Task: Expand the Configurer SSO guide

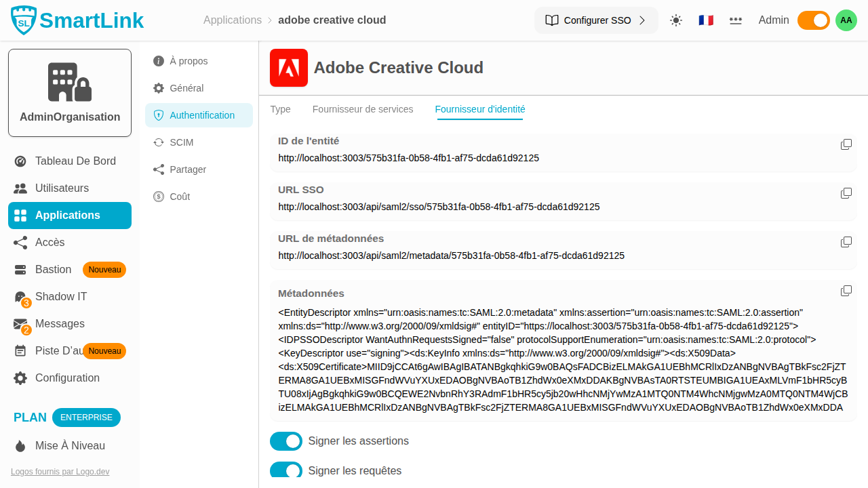Action: (x=596, y=20)
